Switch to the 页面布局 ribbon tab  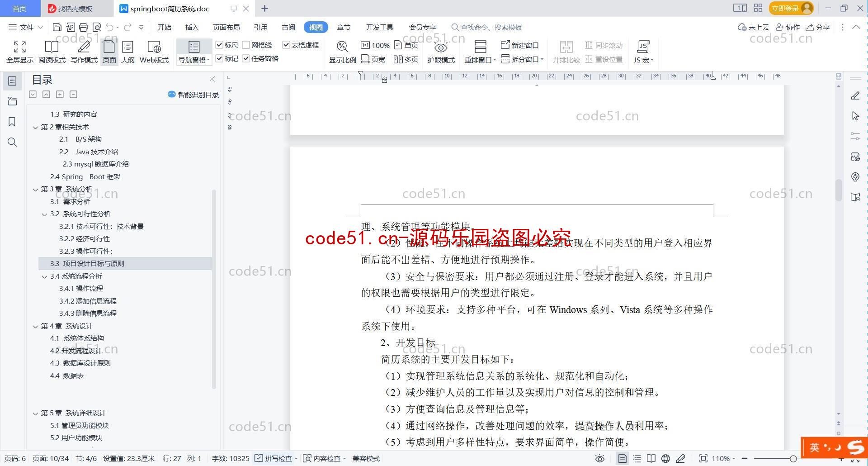coord(226,27)
